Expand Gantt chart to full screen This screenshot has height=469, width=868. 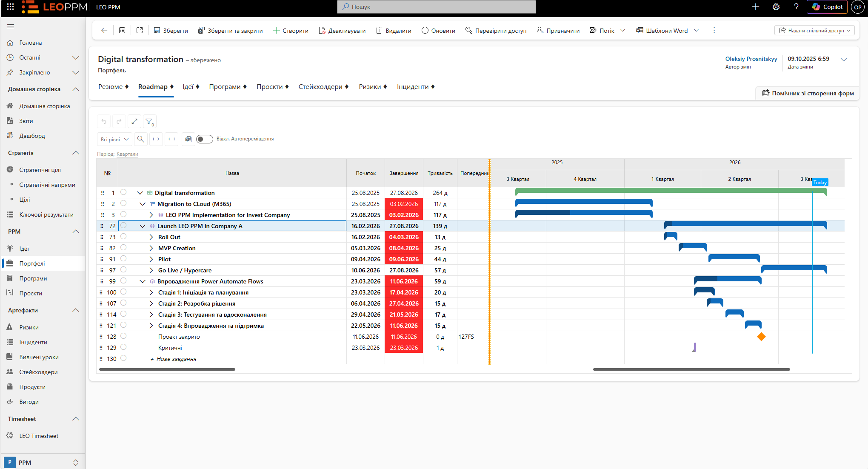click(134, 122)
